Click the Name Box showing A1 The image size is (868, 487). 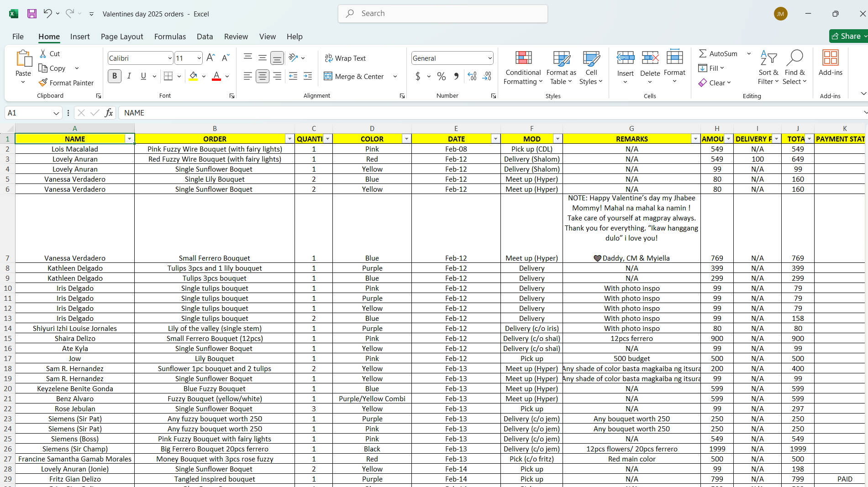click(33, 113)
